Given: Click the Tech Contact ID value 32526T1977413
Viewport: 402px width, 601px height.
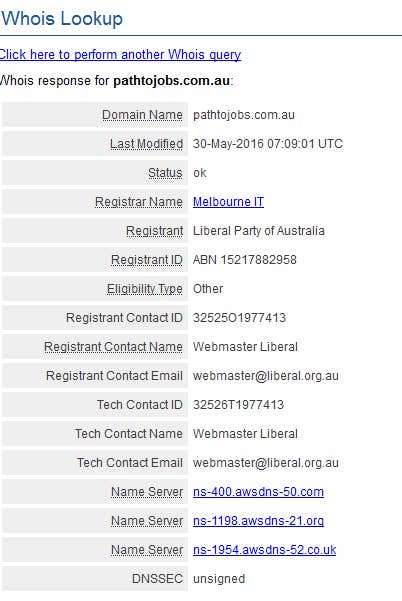Looking at the screenshot, I should 238,405.
